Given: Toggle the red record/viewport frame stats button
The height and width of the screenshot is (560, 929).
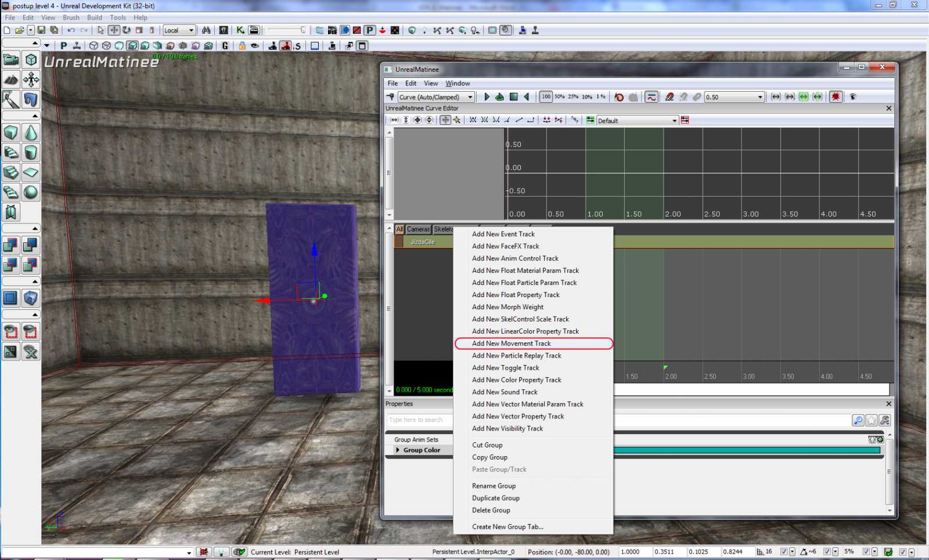Looking at the screenshot, I should click(836, 97).
